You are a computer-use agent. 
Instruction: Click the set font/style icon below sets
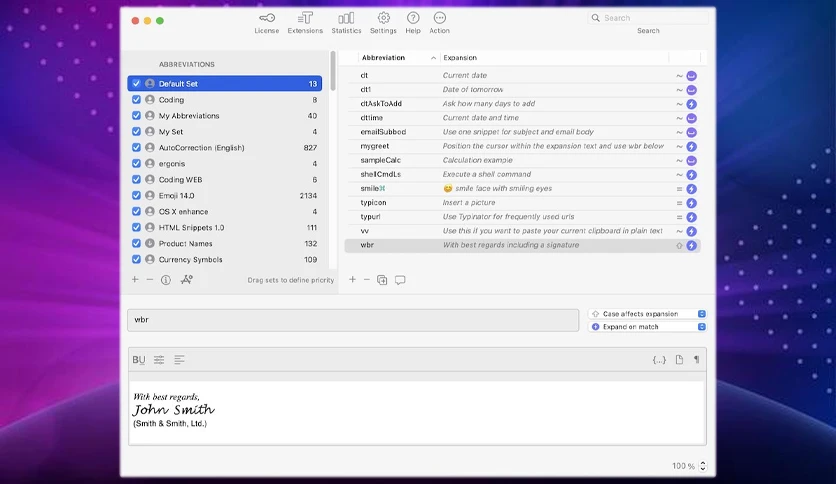pyautogui.click(x=187, y=279)
